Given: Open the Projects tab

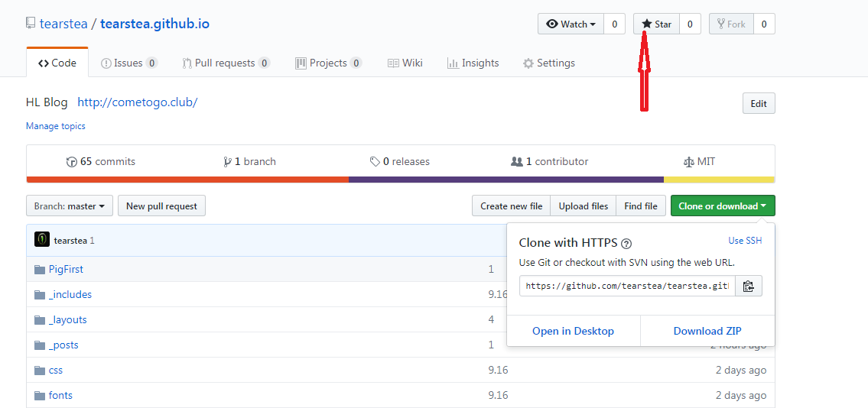Looking at the screenshot, I should click(329, 63).
